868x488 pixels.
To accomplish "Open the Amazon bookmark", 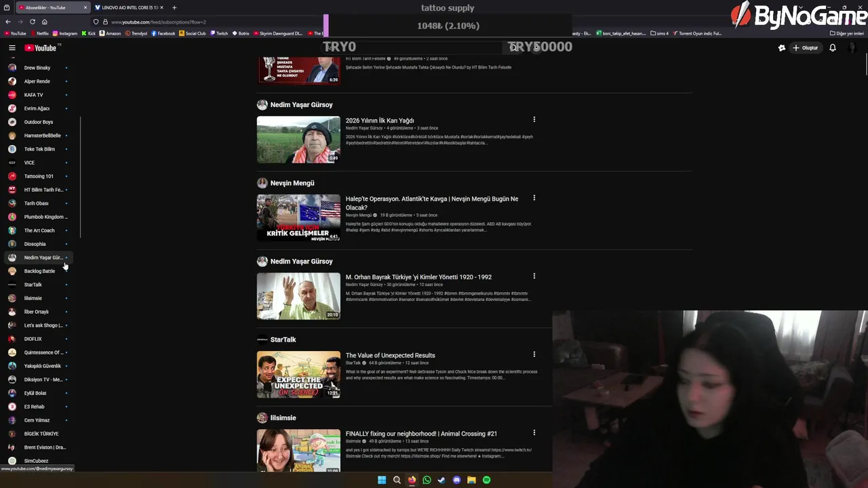I will point(110,33).
